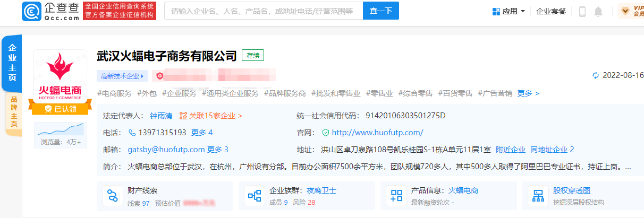Screen dimensions: 644x218
Task: Click the 产品信息 icon
Action: coord(395,196)
